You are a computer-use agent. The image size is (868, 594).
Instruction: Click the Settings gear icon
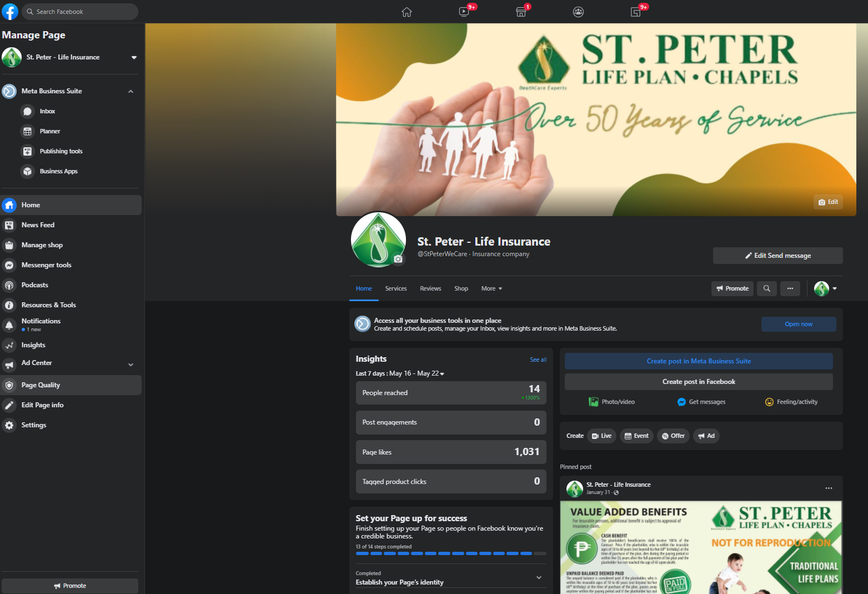[x=9, y=425]
